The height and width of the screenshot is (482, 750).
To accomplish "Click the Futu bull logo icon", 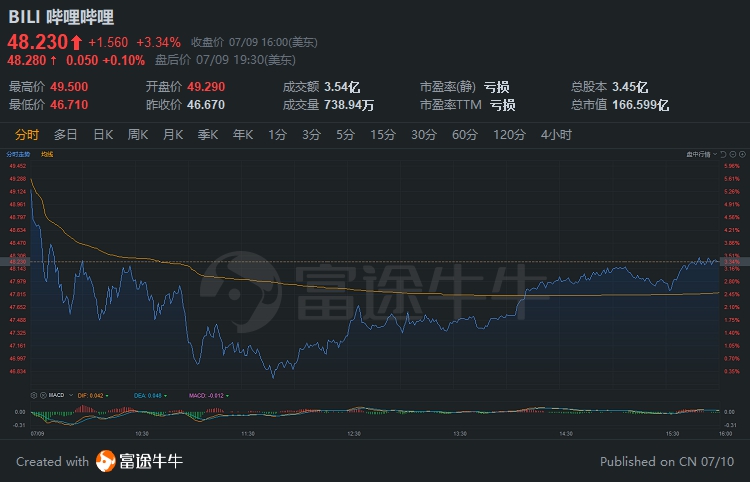I will click(106, 461).
